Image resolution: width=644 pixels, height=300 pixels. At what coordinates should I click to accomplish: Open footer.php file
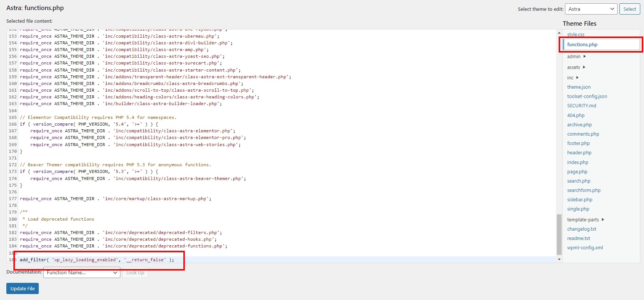pyautogui.click(x=578, y=143)
